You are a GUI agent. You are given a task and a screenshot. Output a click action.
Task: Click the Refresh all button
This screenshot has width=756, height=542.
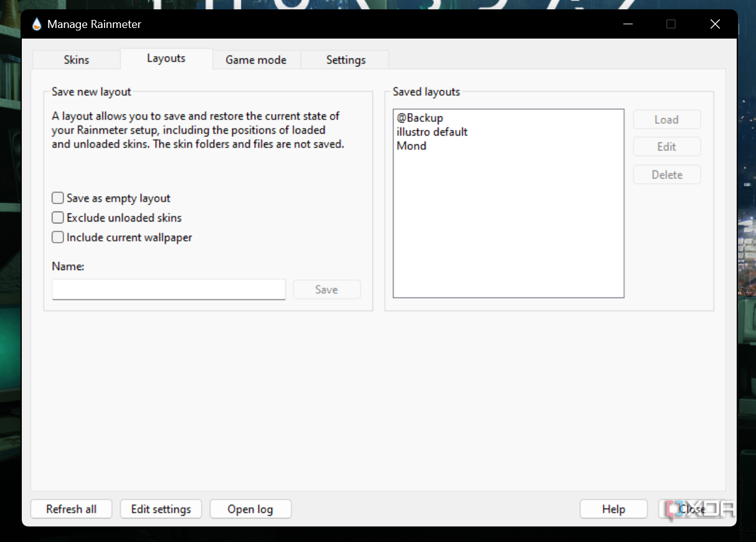[72, 509]
